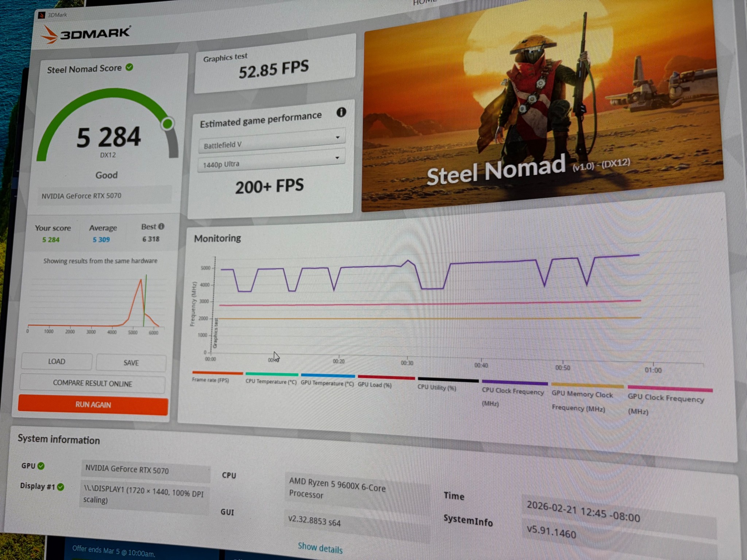This screenshot has width=747, height=560.
Task: Toggle the GPU Clock Frequency legend series
Action: pyautogui.click(x=669, y=401)
